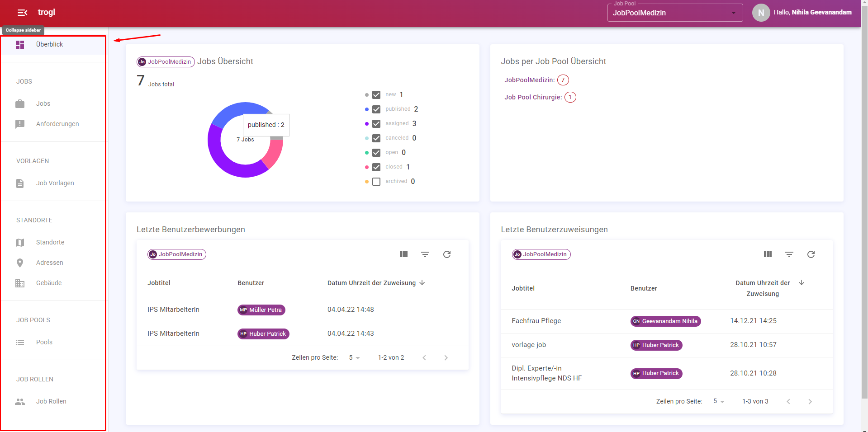
Task: Click the Müller Petra user chip
Action: [x=261, y=310]
